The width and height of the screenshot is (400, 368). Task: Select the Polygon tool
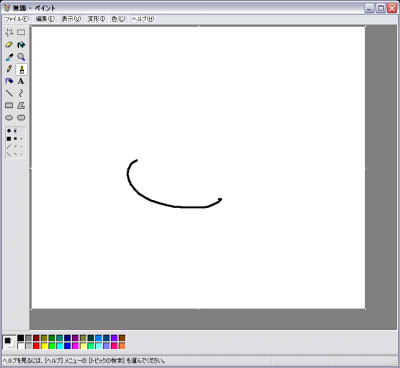pos(21,106)
